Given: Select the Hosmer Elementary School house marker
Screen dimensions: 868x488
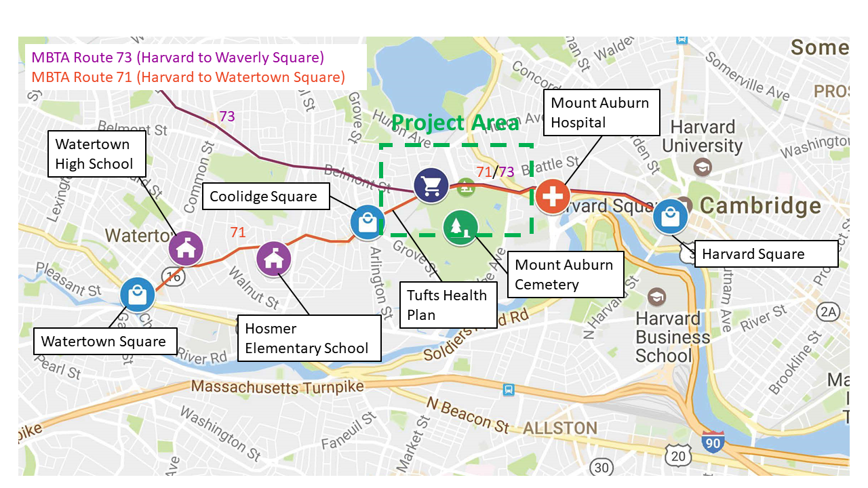Looking at the screenshot, I should [x=273, y=258].
